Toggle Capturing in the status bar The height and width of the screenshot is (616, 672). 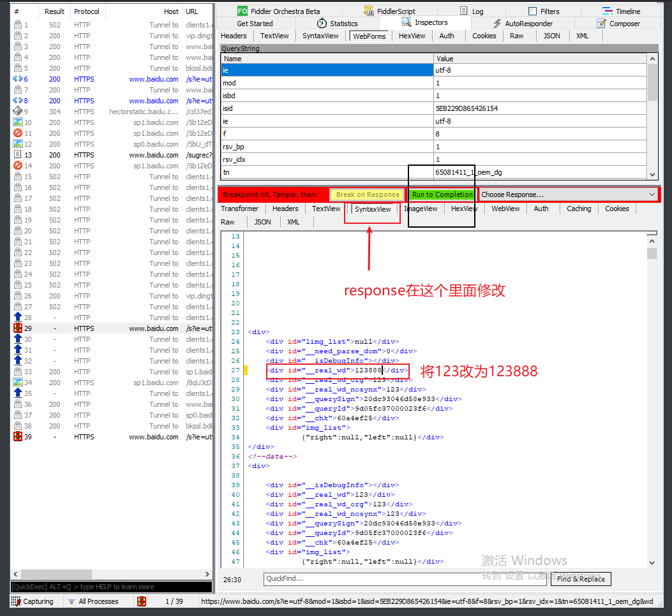click(x=33, y=601)
